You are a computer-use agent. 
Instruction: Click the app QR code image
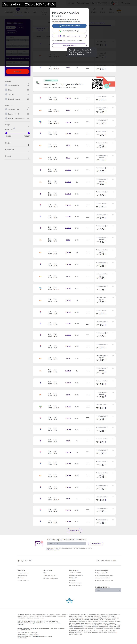click(97, 84)
